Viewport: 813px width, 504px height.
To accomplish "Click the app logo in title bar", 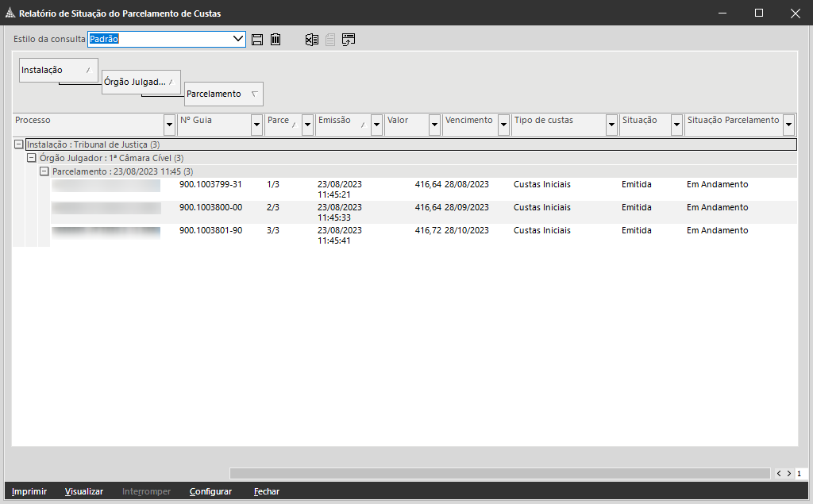I will (10, 13).
